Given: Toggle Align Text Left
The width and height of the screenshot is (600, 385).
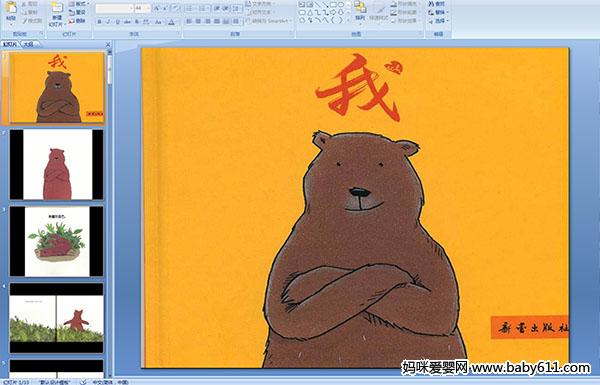Looking at the screenshot, I should click(x=189, y=21).
